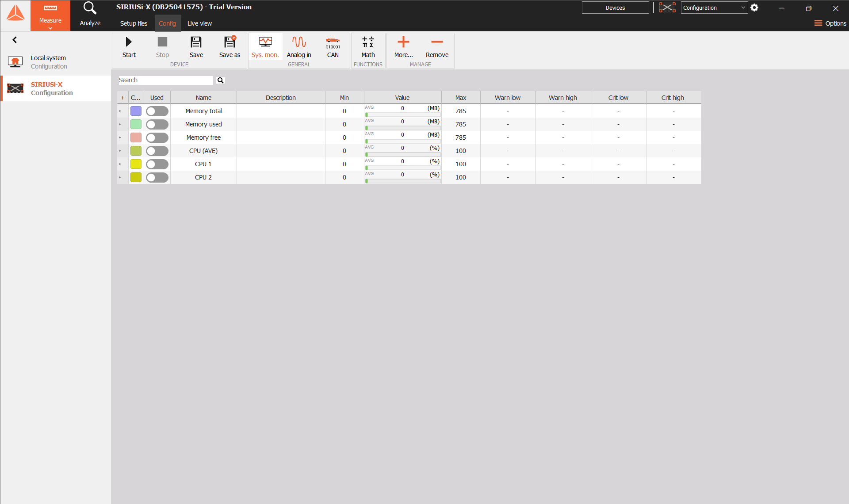Screen dimensions: 849x504
Task: Open the Math functions module
Action: [368, 47]
